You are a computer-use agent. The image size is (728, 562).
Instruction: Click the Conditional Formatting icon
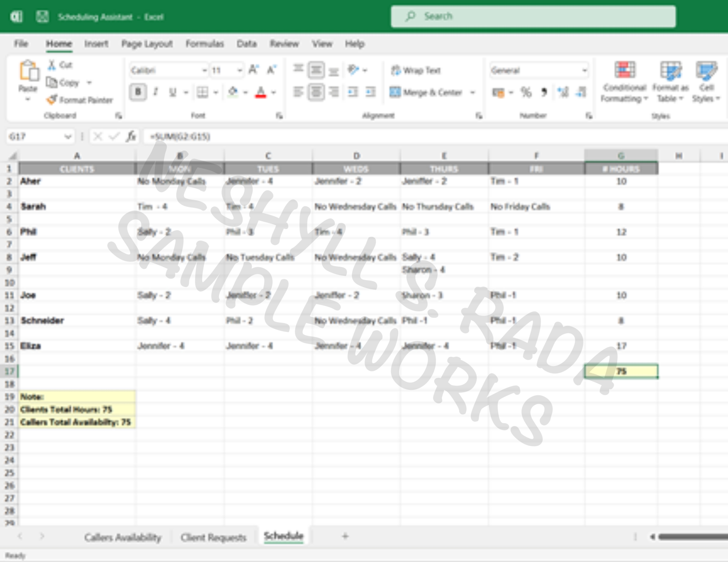(625, 70)
